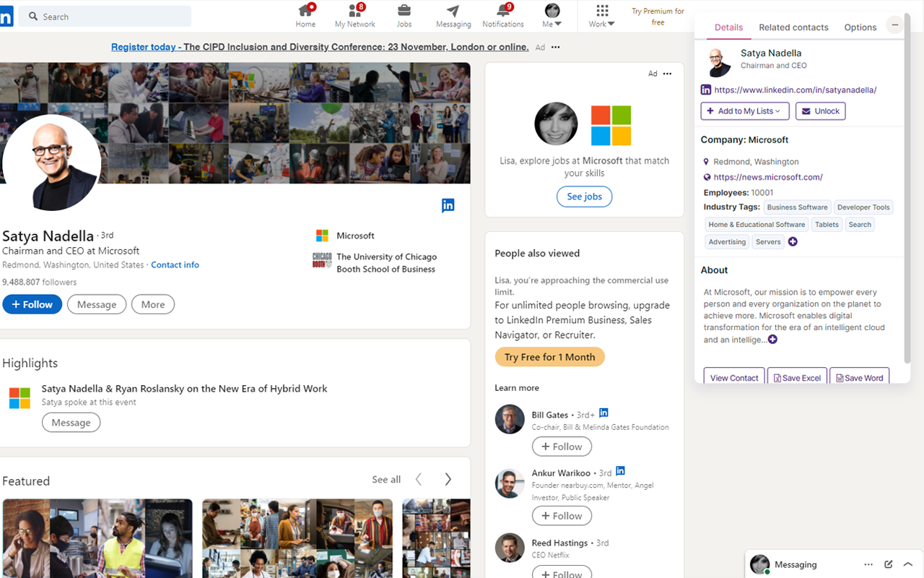Select the LinkedIn logo in the top-left corner
The height and width of the screenshot is (578, 924).
click(7, 16)
